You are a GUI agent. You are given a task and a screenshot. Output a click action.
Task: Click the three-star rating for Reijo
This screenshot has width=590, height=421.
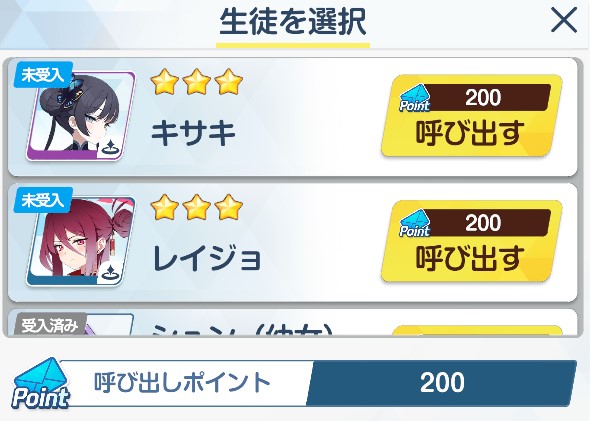point(196,207)
